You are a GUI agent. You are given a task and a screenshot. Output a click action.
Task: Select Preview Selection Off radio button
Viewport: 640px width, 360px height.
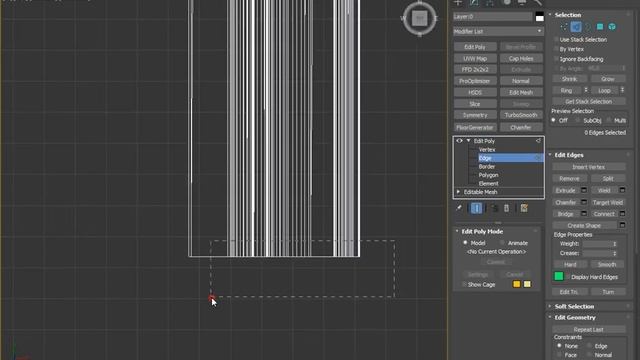point(554,120)
